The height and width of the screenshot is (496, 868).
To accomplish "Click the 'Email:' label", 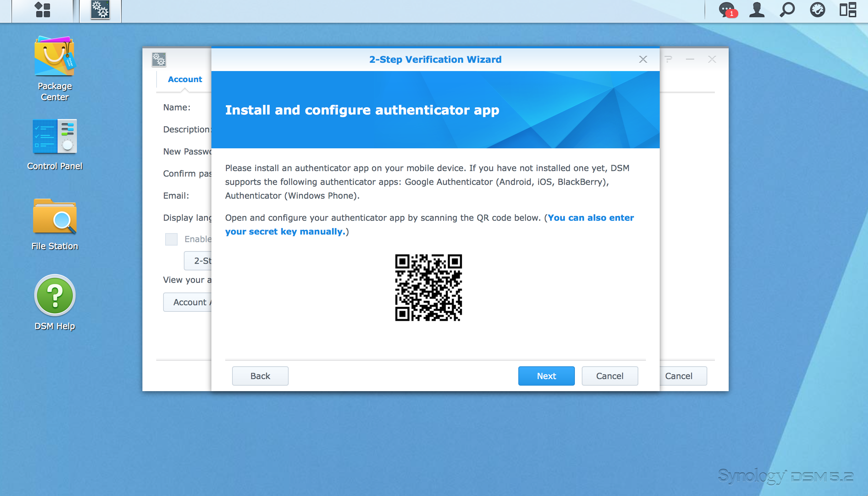I will click(176, 196).
